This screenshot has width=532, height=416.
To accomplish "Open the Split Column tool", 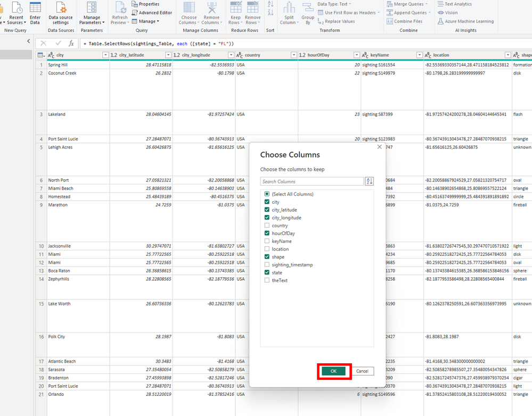I will [x=289, y=13].
